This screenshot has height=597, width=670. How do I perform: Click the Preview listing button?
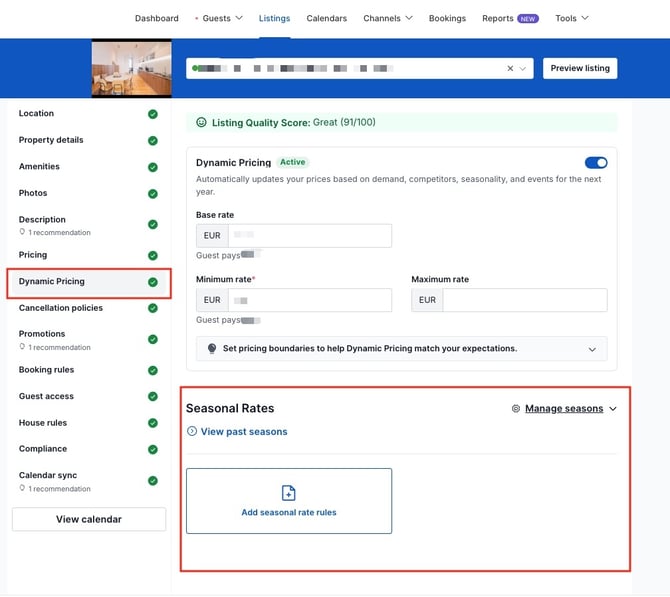[x=580, y=68]
